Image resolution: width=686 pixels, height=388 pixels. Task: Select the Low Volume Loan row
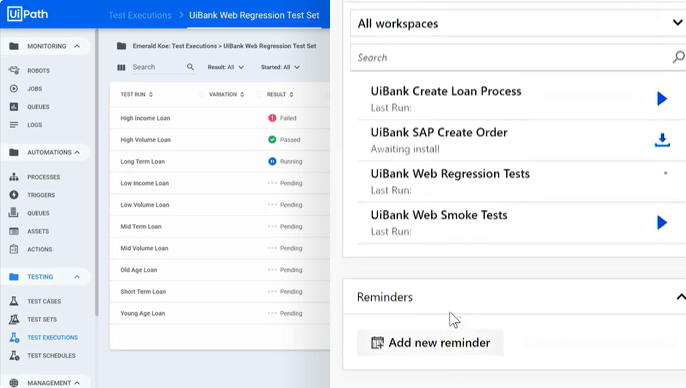[x=220, y=205]
